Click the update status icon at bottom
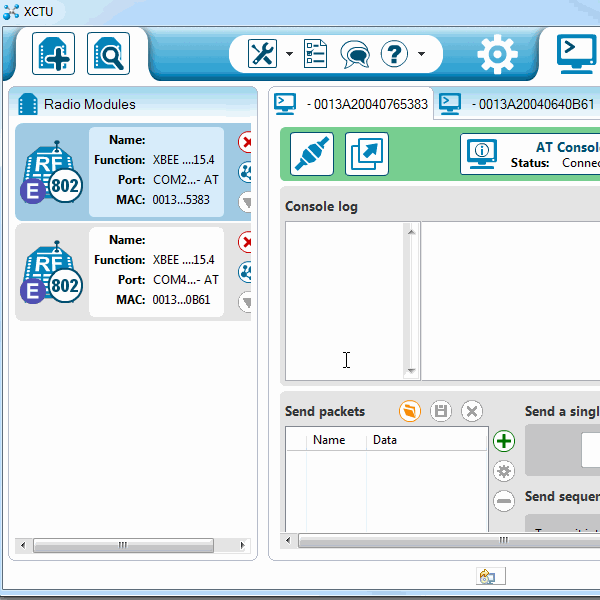Screen dimensions: 600x600 coord(491,576)
